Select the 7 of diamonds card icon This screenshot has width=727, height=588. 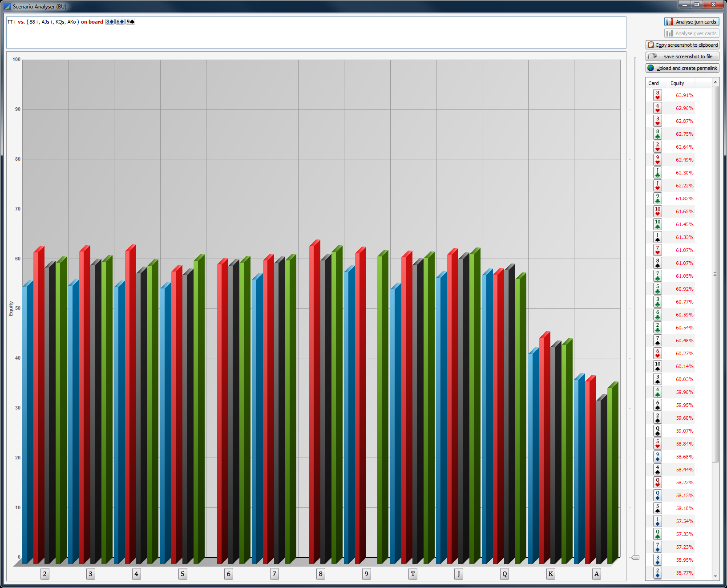pyautogui.click(x=657, y=547)
